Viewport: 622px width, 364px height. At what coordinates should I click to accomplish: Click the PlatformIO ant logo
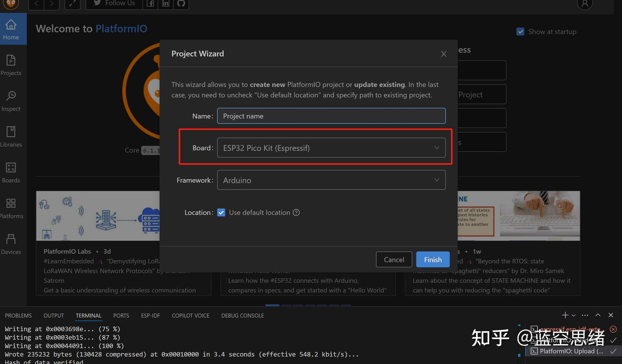[x=11, y=4]
